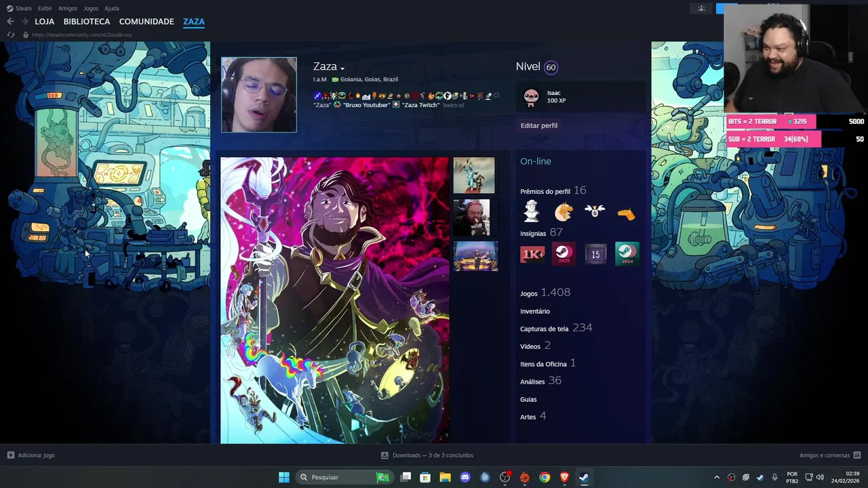Open the large wizard artwork showcase image
The height and width of the screenshot is (488, 868).
pos(334,300)
